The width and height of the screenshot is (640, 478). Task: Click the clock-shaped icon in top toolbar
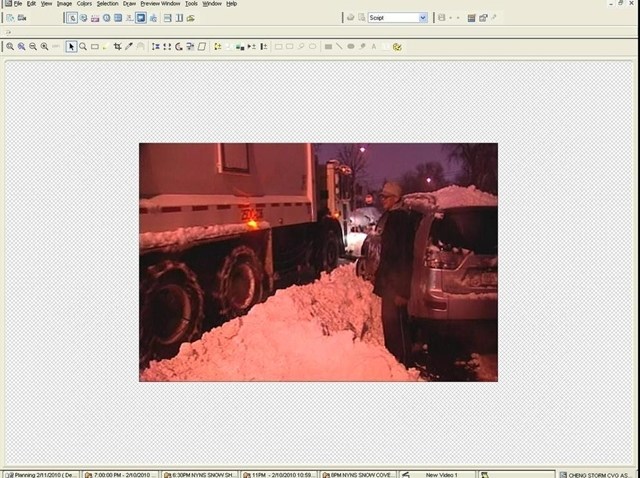(x=107, y=18)
